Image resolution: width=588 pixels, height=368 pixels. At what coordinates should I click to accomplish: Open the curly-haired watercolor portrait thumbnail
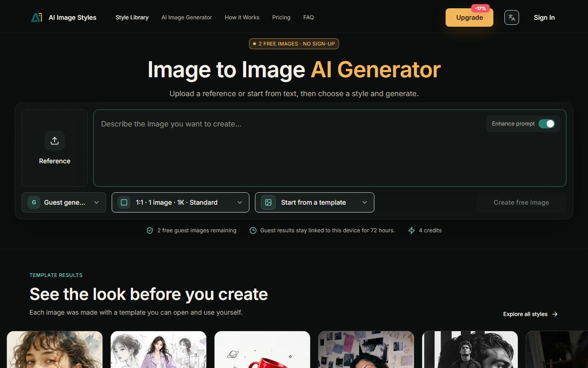coord(55,350)
